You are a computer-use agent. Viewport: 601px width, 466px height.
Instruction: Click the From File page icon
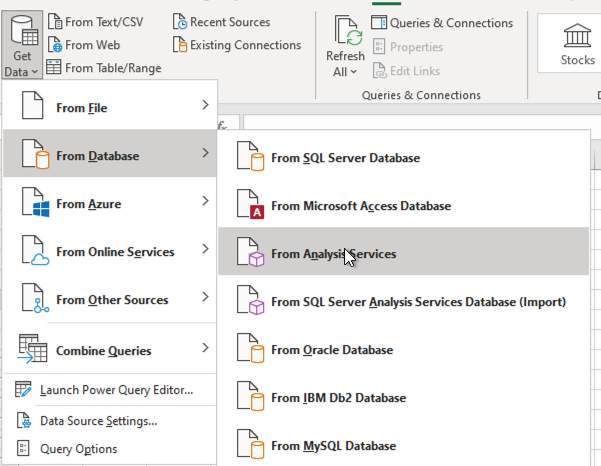(33, 105)
